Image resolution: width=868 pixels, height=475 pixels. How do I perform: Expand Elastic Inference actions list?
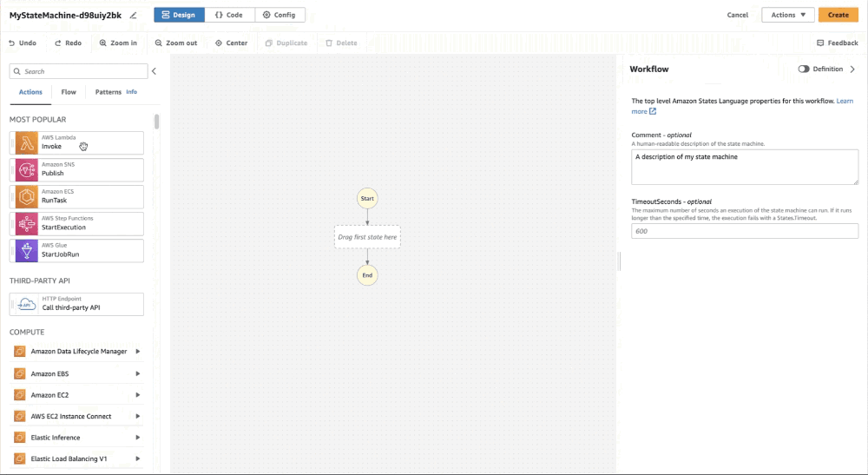138,438
